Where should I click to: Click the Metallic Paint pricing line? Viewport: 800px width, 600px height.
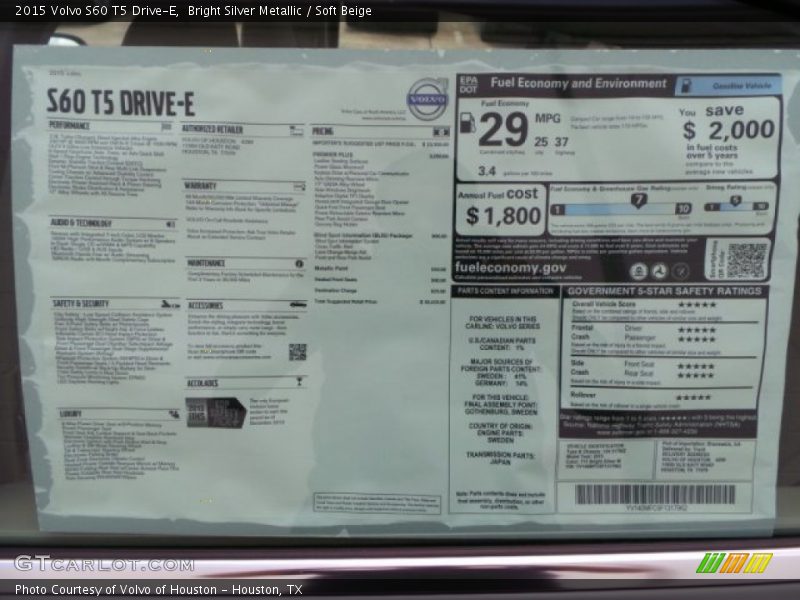(380, 268)
